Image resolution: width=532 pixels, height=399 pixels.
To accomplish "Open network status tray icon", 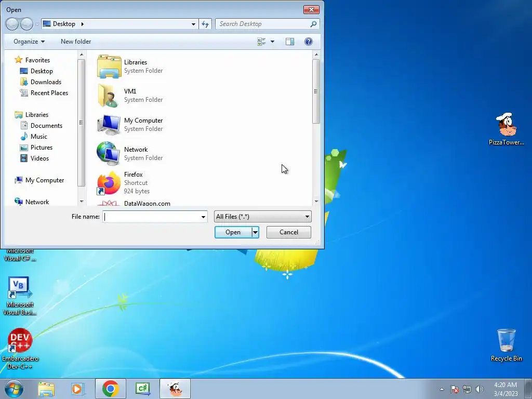I will tap(467, 389).
